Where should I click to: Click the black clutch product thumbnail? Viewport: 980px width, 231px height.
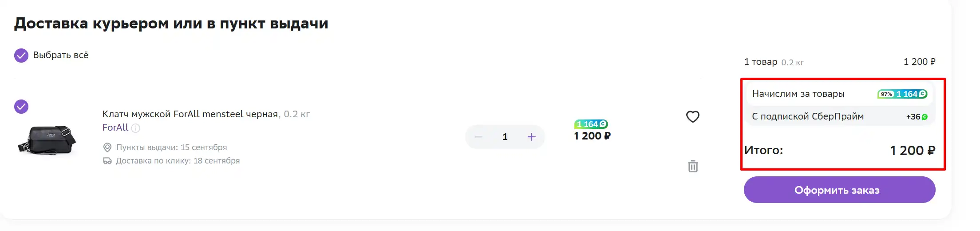click(x=47, y=139)
